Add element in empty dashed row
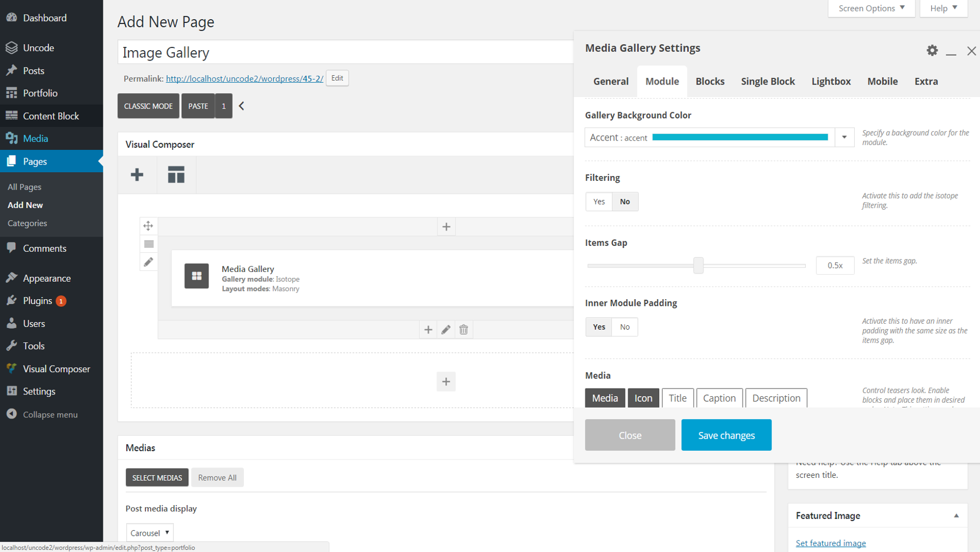This screenshot has width=980, height=552. [x=446, y=382]
